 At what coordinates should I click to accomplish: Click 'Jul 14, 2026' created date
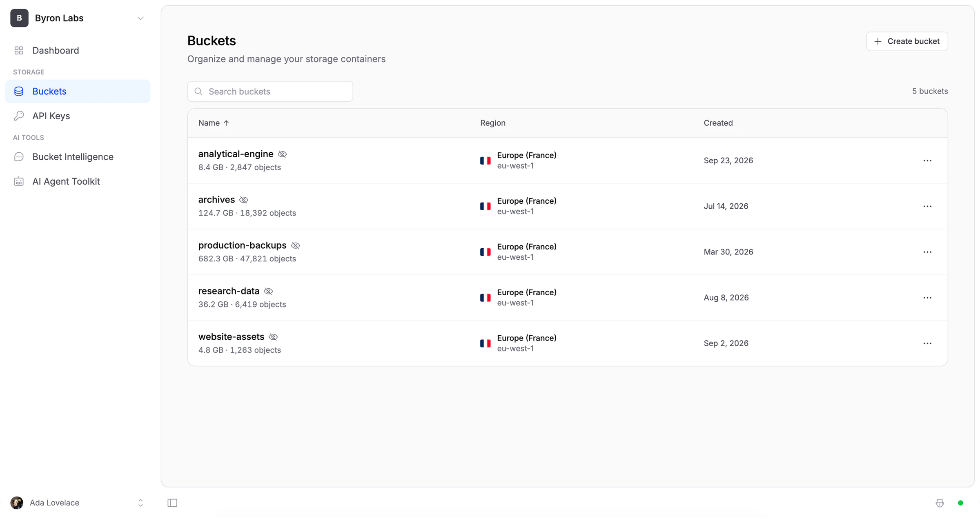click(726, 206)
